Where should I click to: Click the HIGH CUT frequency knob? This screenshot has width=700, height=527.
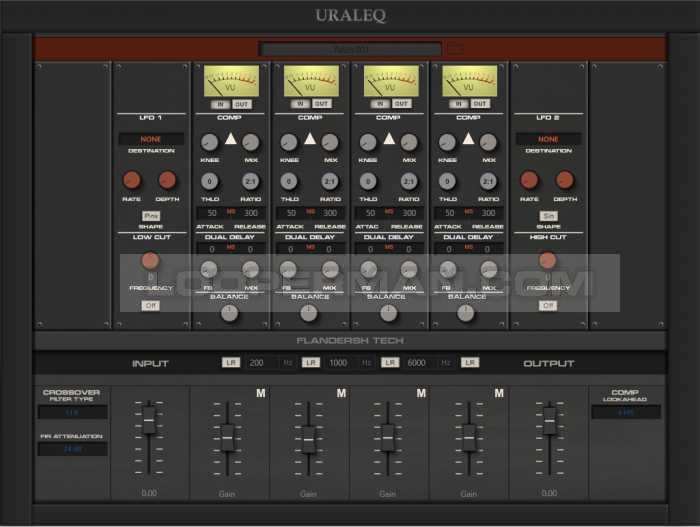pos(547,260)
